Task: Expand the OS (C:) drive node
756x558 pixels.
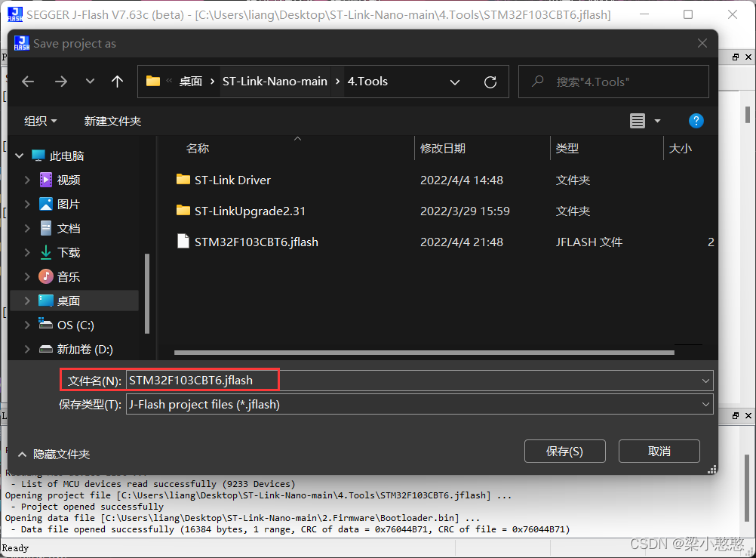Action: point(27,325)
